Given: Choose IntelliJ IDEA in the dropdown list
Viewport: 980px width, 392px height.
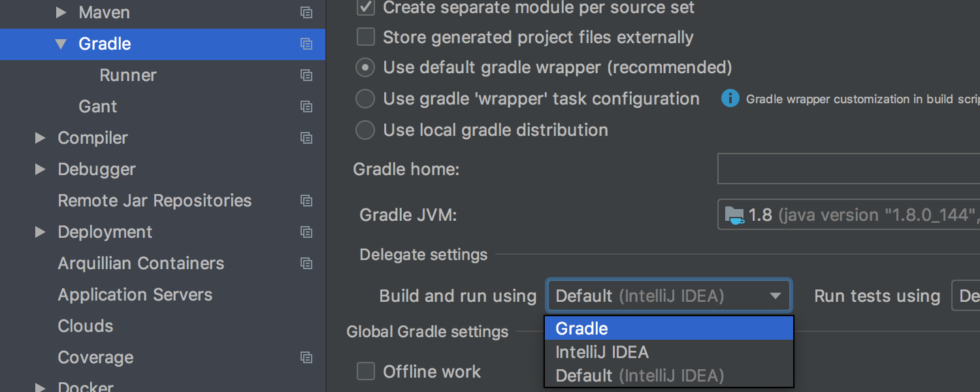Looking at the screenshot, I should (668, 352).
